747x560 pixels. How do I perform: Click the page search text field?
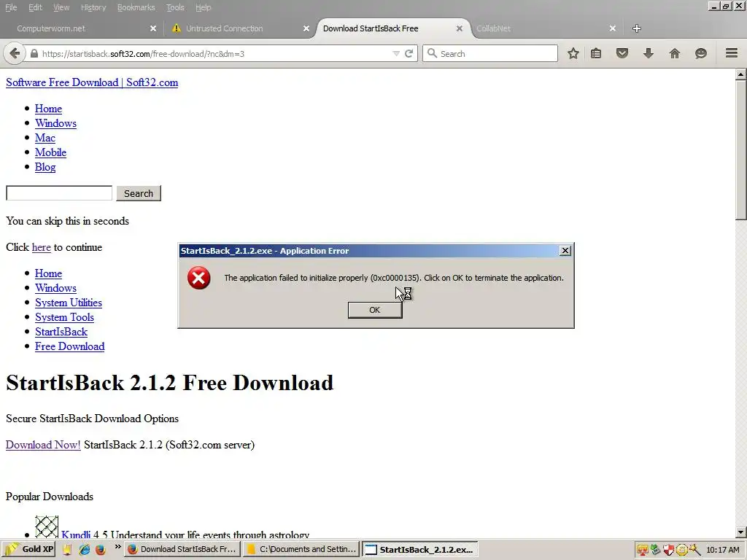click(59, 192)
